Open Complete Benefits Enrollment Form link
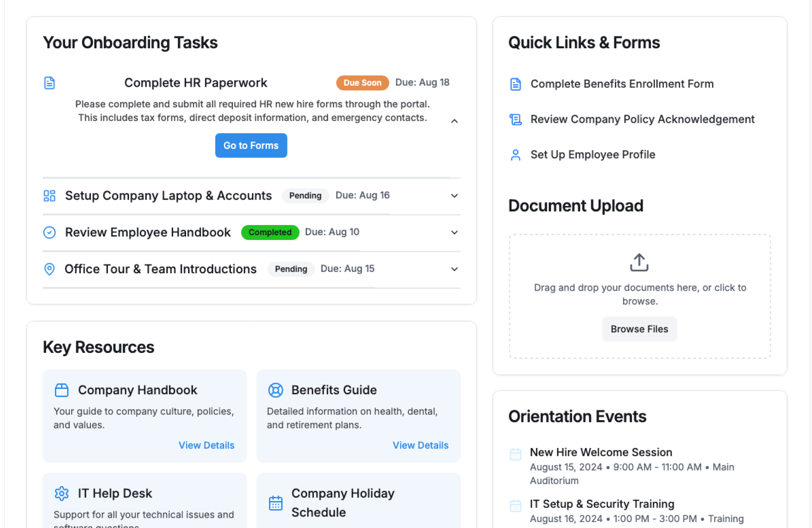The image size is (812, 528). pyautogui.click(x=622, y=84)
